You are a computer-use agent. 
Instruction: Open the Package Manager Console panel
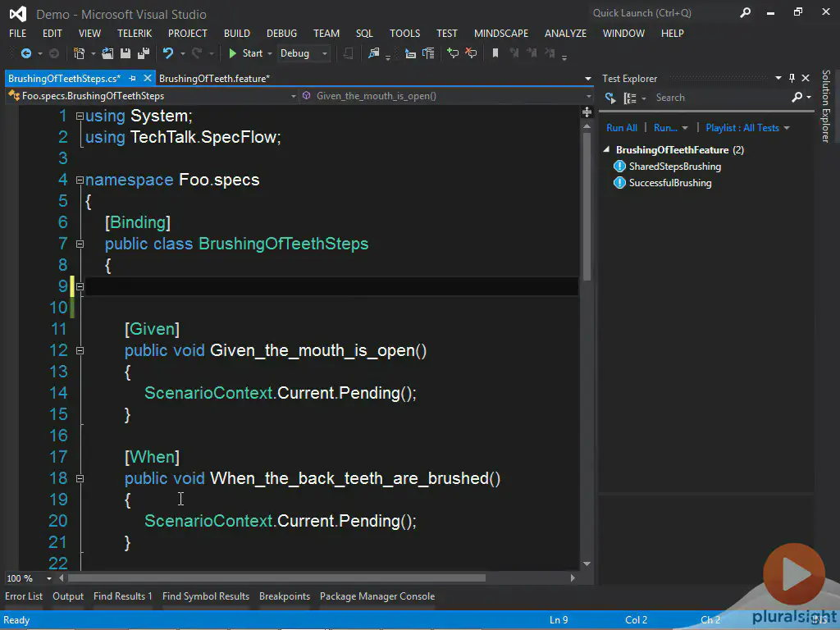point(377,596)
